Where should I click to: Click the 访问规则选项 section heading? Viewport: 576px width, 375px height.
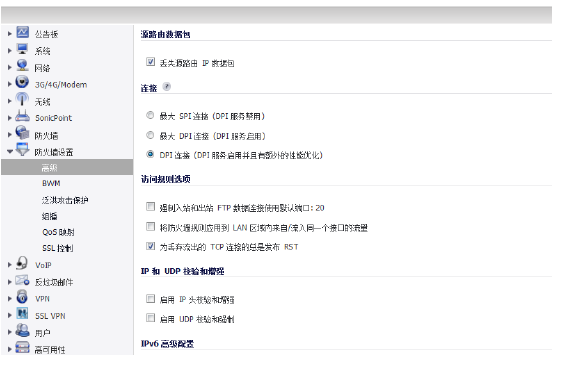click(166, 179)
